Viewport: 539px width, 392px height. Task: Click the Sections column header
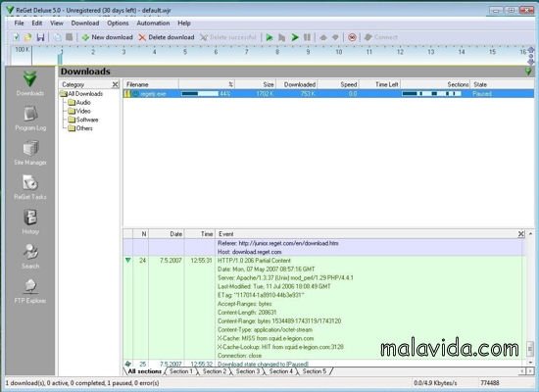pos(435,84)
